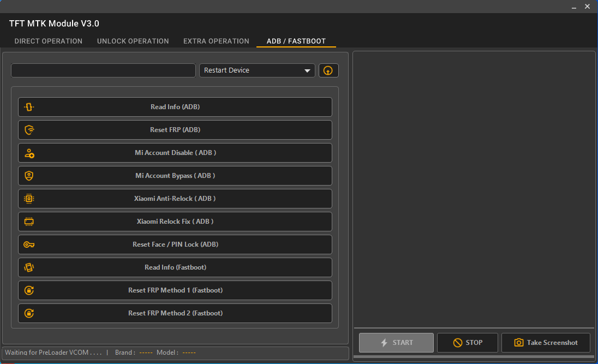Open the UNLOCK OPERATION tab
The image size is (598, 364).
point(133,41)
